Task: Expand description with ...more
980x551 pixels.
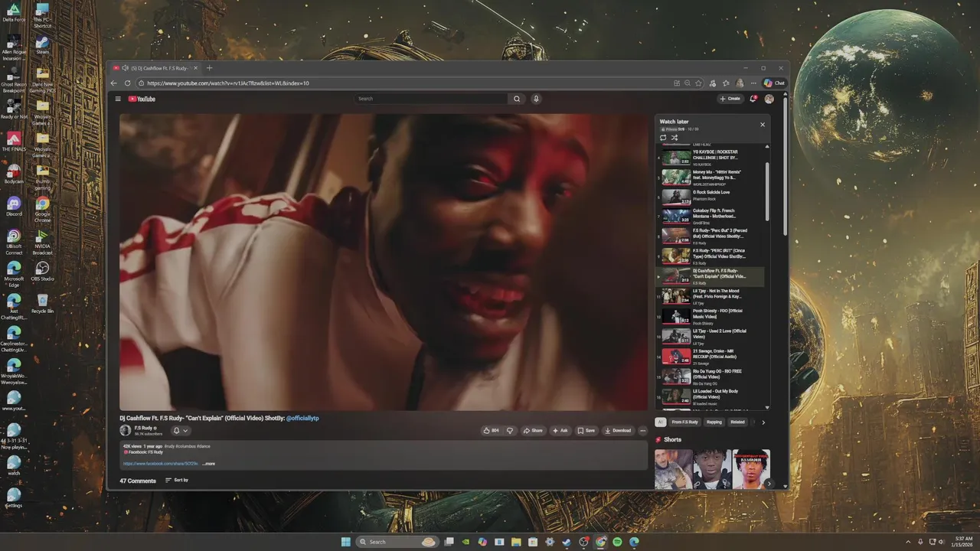Action: coord(208,464)
